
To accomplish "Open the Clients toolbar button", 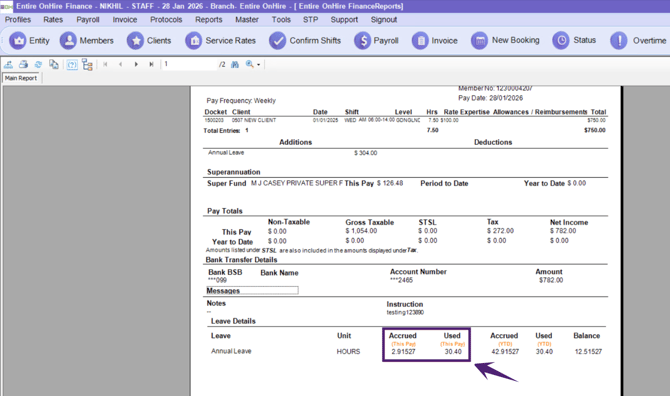I will [x=149, y=41].
